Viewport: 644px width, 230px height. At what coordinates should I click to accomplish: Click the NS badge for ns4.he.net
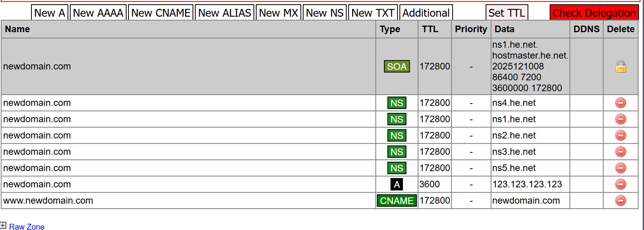(x=397, y=103)
